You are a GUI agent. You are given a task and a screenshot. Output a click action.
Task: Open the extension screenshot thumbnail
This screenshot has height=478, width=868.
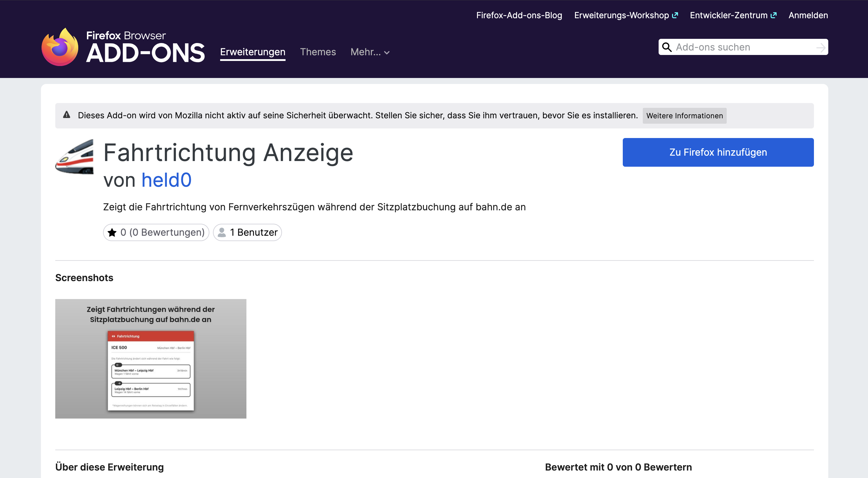151,359
